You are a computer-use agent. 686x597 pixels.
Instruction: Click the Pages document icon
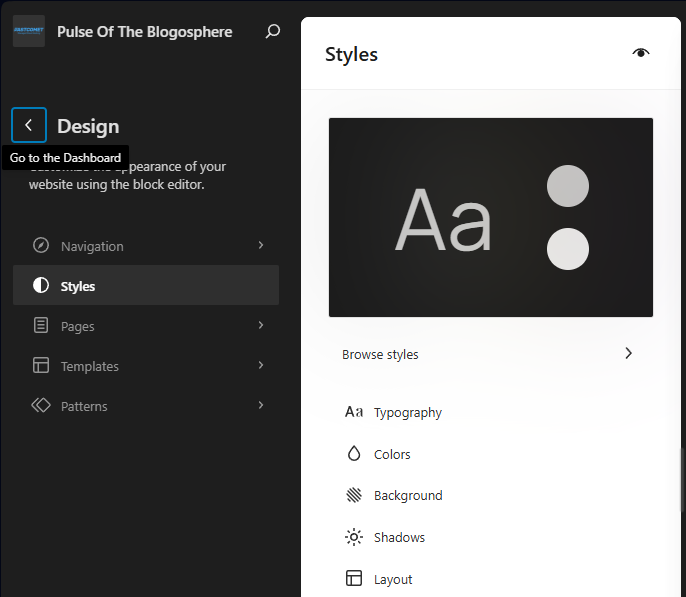41,326
